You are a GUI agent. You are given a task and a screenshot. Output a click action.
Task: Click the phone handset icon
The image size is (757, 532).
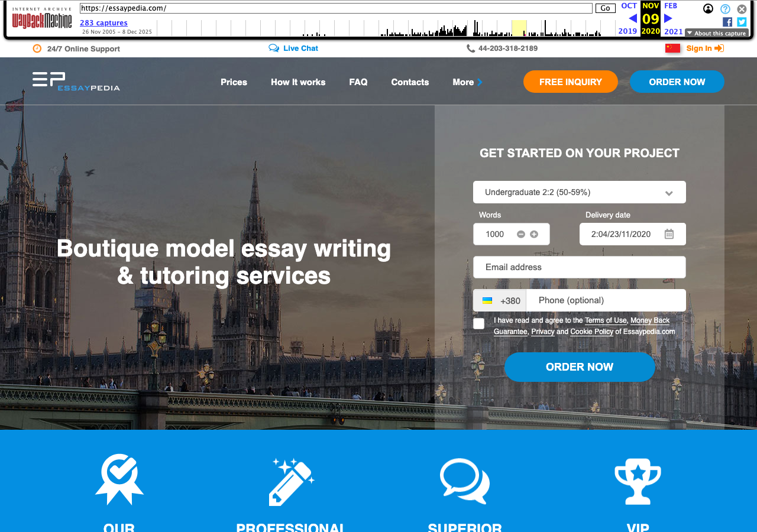point(471,48)
